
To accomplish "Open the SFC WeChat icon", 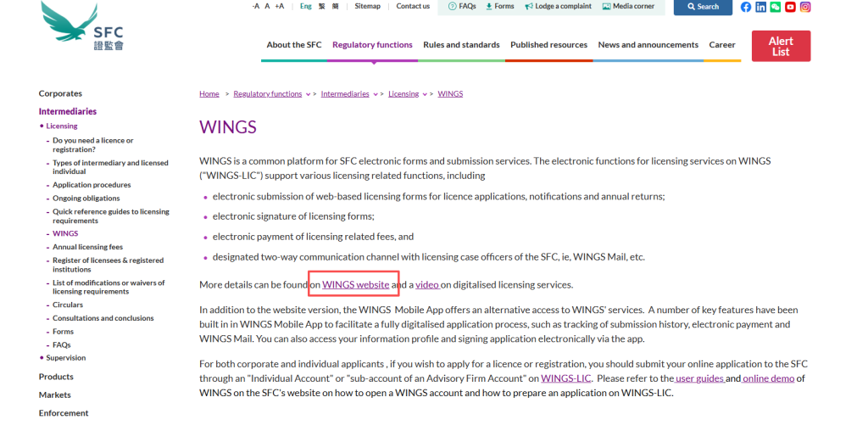I will click(775, 7).
